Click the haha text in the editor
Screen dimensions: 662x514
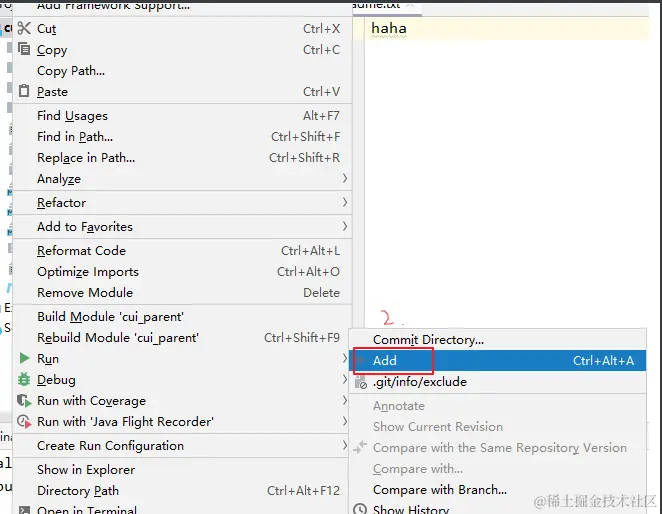coord(389,28)
